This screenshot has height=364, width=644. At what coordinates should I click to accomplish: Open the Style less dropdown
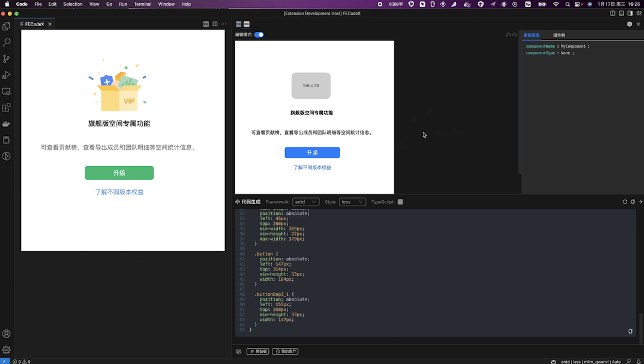[x=352, y=202]
